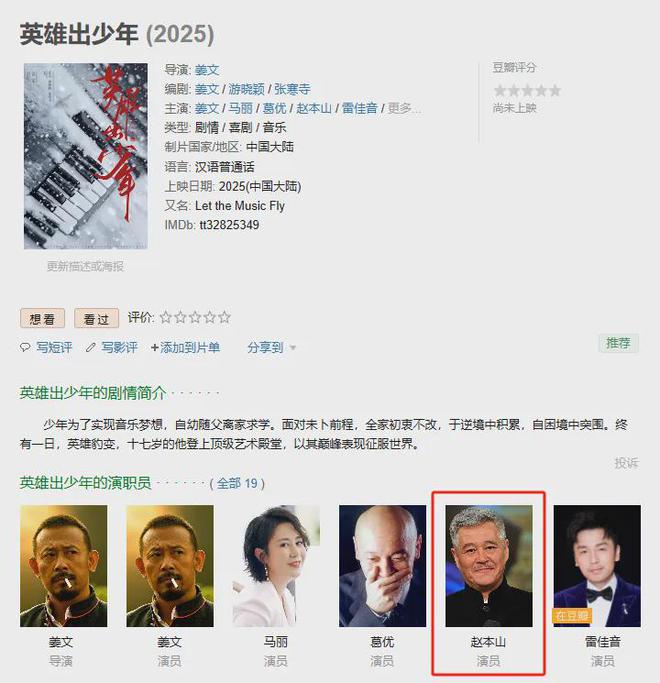Mark the movie as 看过
Viewport: 660px width, 683px height.
pos(96,318)
